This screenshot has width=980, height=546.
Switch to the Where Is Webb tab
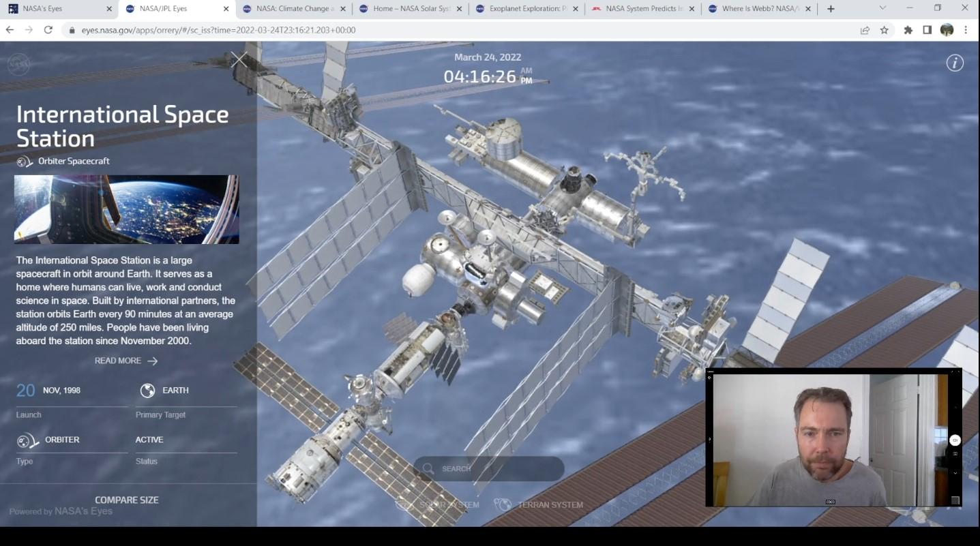tap(760, 9)
